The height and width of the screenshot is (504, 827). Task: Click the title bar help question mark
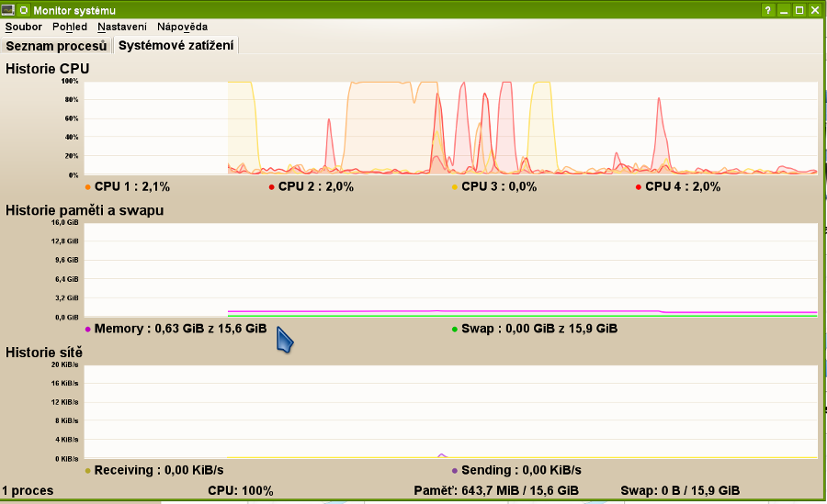767,10
